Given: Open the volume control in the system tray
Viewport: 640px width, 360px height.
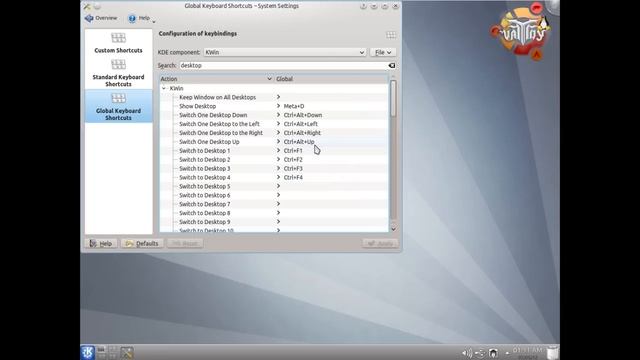Looking at the screenshot, I should tap(466, 353).
